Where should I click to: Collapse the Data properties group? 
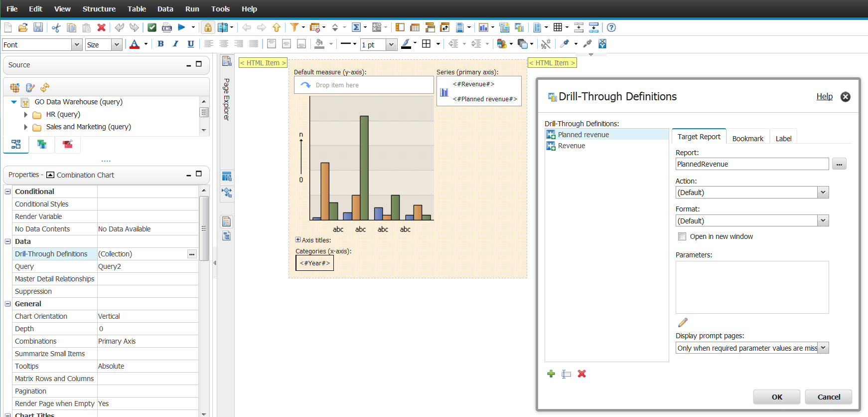pos(7,241)
